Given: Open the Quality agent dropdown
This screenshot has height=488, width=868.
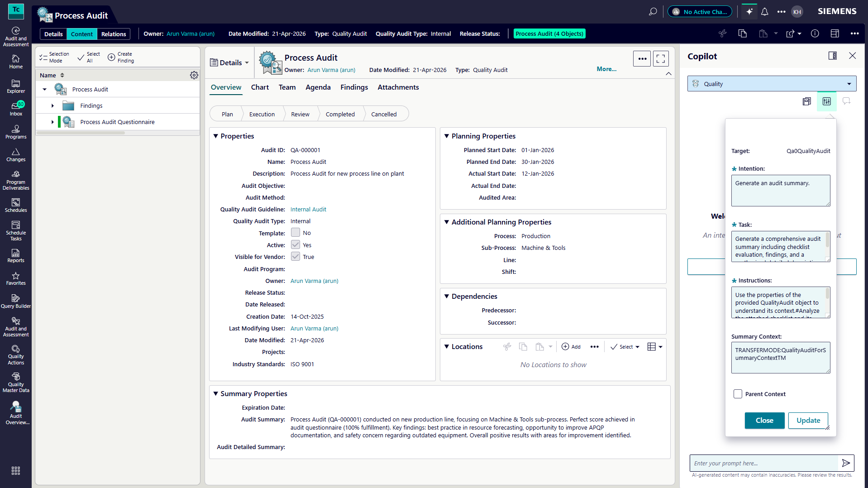Looking at the screenshot, I should tap(772, 84).
